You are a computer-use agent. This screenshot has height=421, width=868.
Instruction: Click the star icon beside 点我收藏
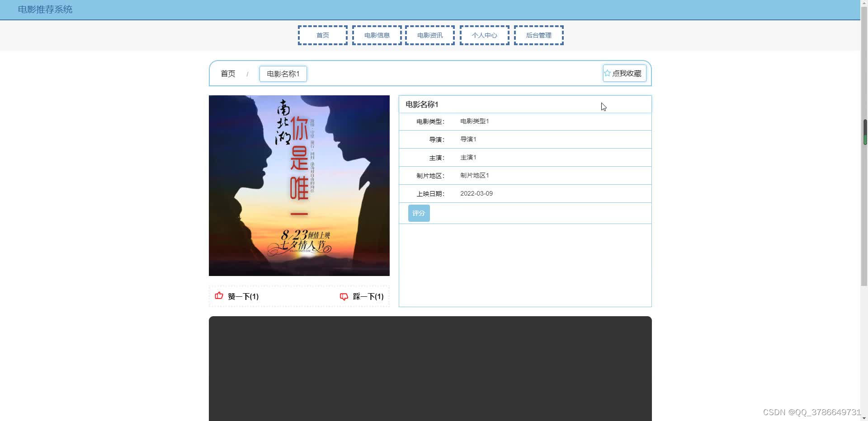tap(607, 73)
